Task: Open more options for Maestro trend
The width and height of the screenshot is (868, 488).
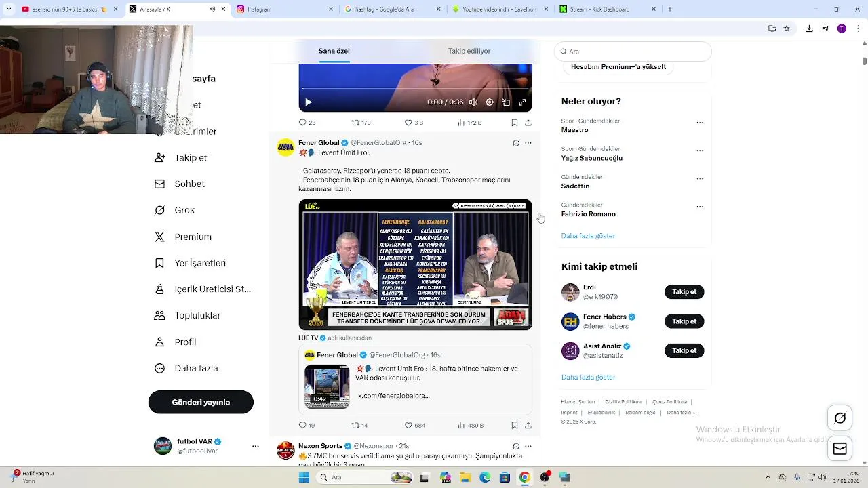Action: point(700,123)
